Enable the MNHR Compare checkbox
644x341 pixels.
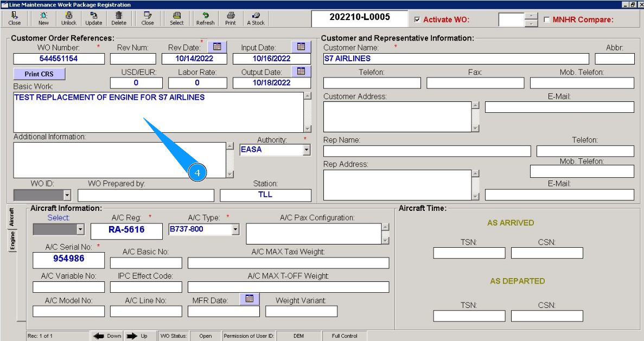click(546, 20)
